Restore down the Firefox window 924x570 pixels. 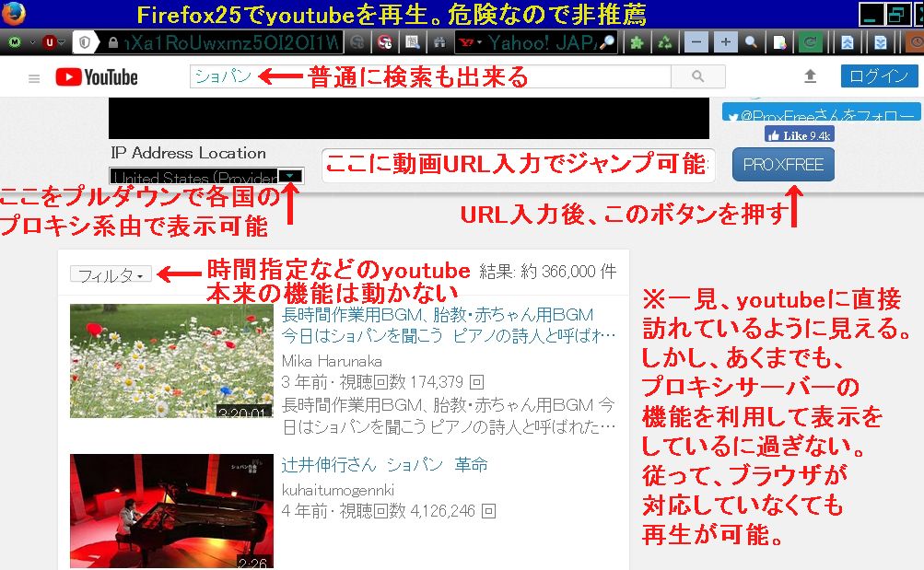point(897,14)
